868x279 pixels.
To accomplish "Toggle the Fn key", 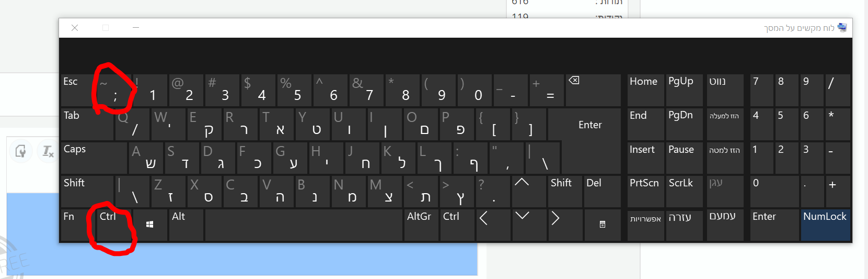I will [x=78, y=225].
